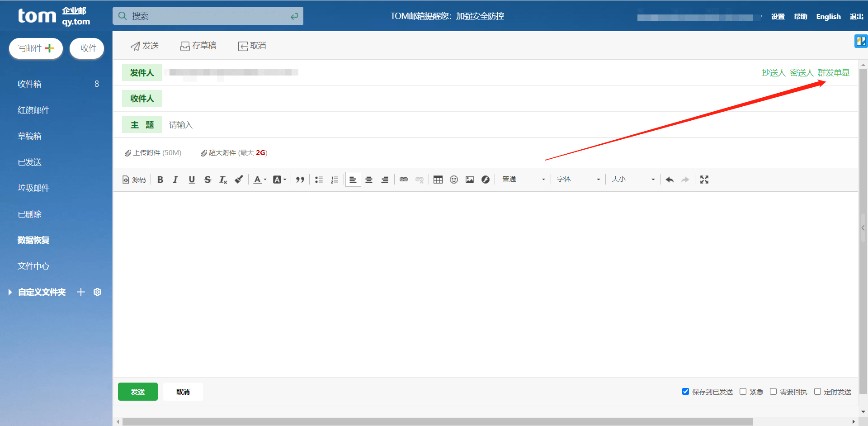This screenshot has width=868, height=426.
Task: Insert a hyperlink with link icon
Action: (x=404, y=180)
